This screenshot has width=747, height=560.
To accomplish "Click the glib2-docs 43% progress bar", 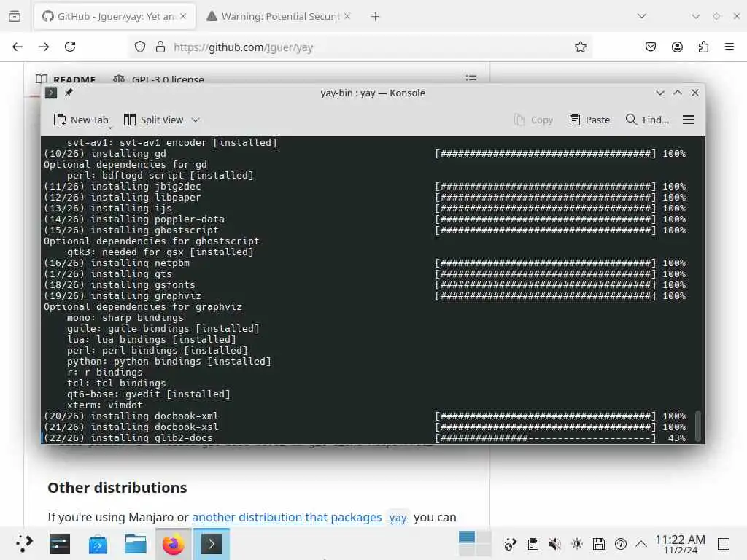I will (x=546, y=438).
